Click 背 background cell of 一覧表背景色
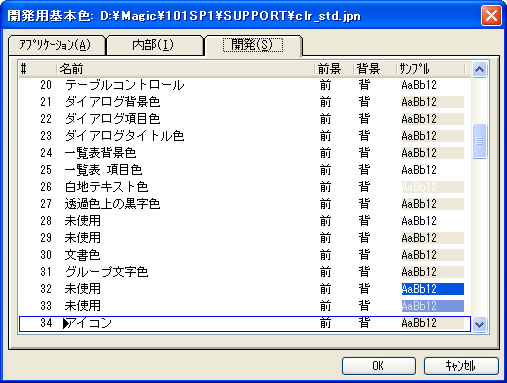507x383 pixels. click(x=365, y=153)
